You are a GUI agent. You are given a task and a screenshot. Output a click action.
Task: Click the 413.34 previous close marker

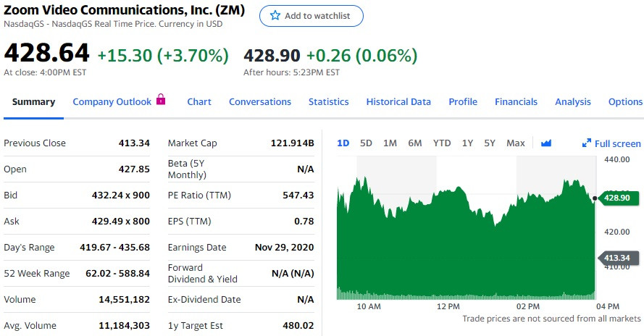617,258
